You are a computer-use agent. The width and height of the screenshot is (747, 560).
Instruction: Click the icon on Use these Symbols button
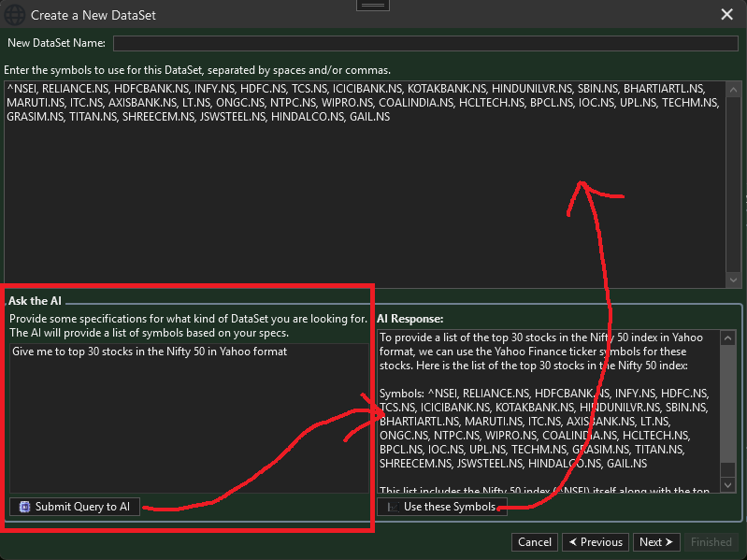point(392,507)
